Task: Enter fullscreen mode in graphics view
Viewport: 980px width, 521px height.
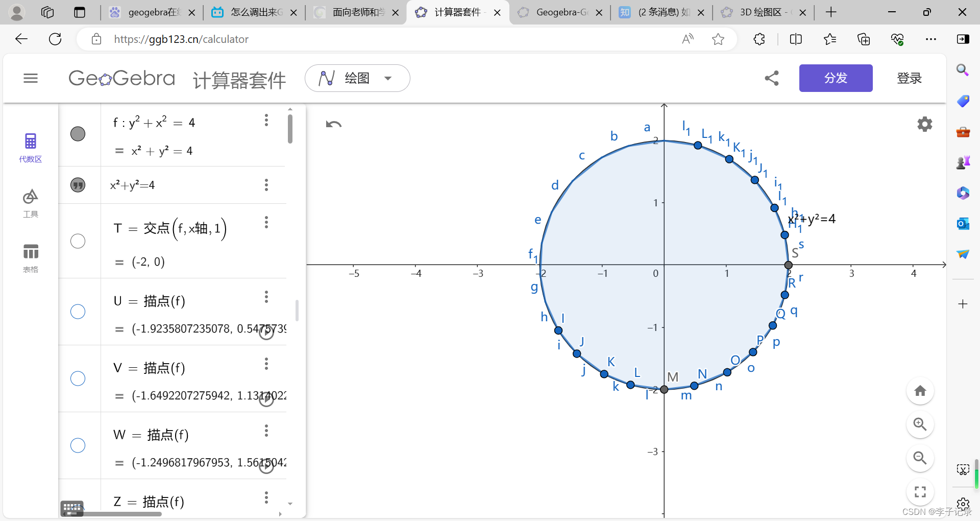Action: pyautogui.click(x=920, y=492)
